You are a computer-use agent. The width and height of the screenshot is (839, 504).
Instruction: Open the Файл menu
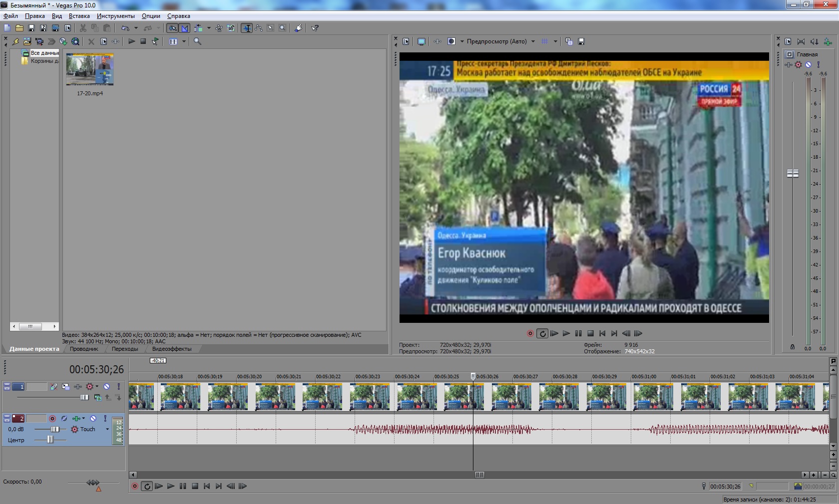[x=10, y=16]
